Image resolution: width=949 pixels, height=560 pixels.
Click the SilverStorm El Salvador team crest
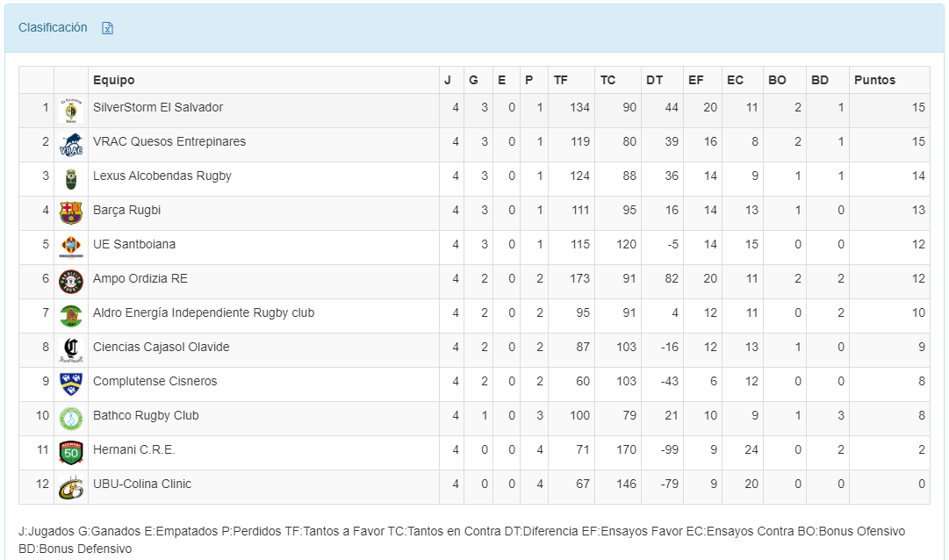coord(70,111)
